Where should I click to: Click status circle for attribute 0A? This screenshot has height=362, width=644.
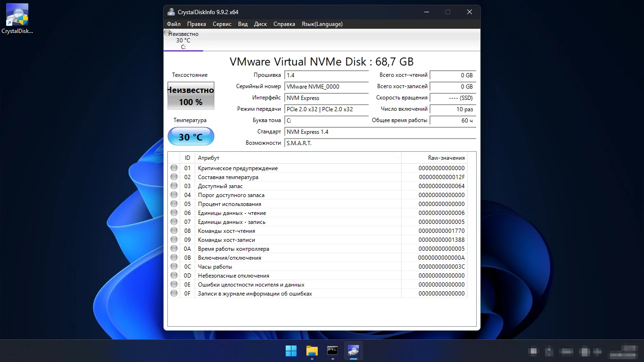coord(174,249)
